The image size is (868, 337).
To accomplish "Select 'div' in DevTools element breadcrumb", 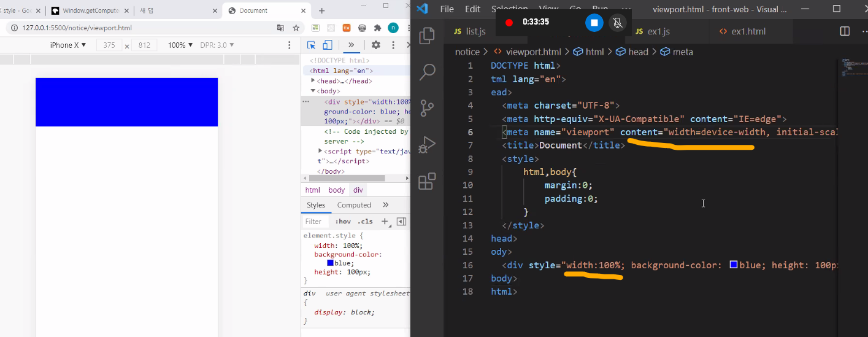I will [358, 190].
